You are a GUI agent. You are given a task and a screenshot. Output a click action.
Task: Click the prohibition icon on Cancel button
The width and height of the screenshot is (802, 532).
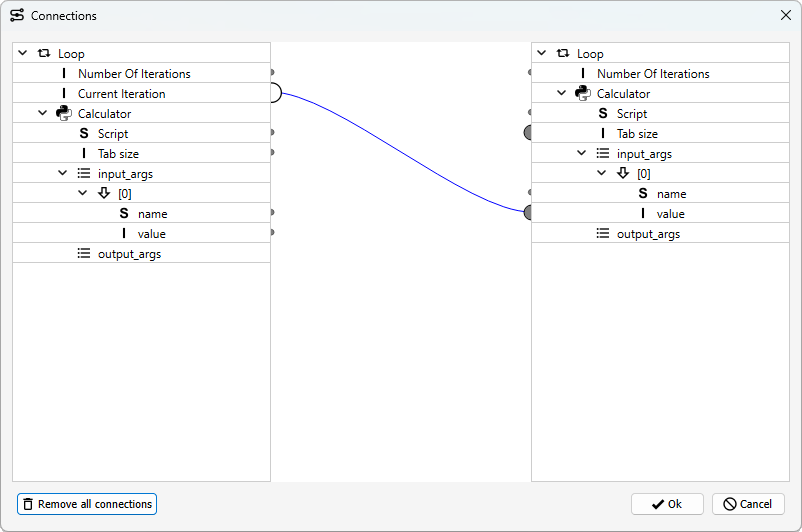(x=730, y=504)
